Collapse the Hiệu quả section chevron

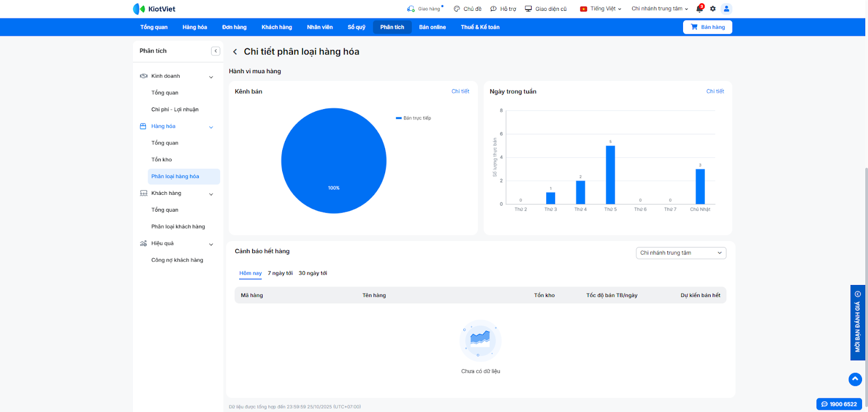point(211,244)
